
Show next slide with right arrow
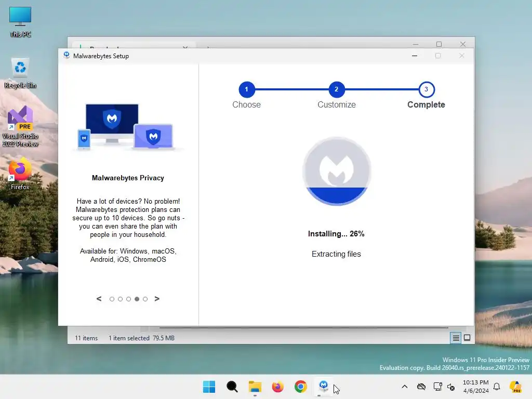157,299
